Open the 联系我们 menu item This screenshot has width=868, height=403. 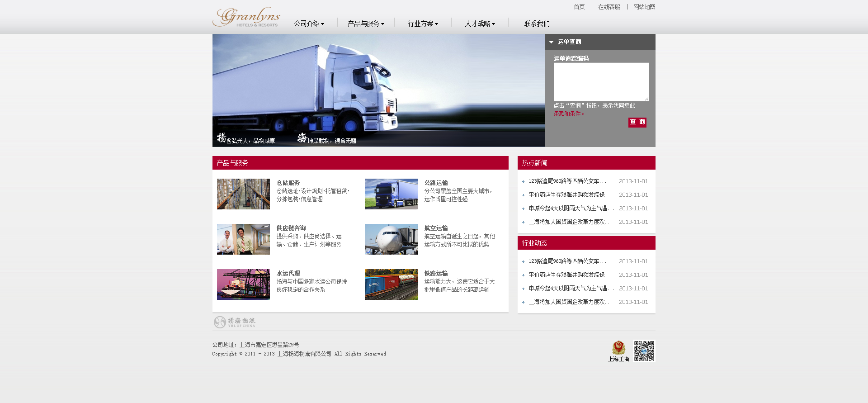(537, 24)
